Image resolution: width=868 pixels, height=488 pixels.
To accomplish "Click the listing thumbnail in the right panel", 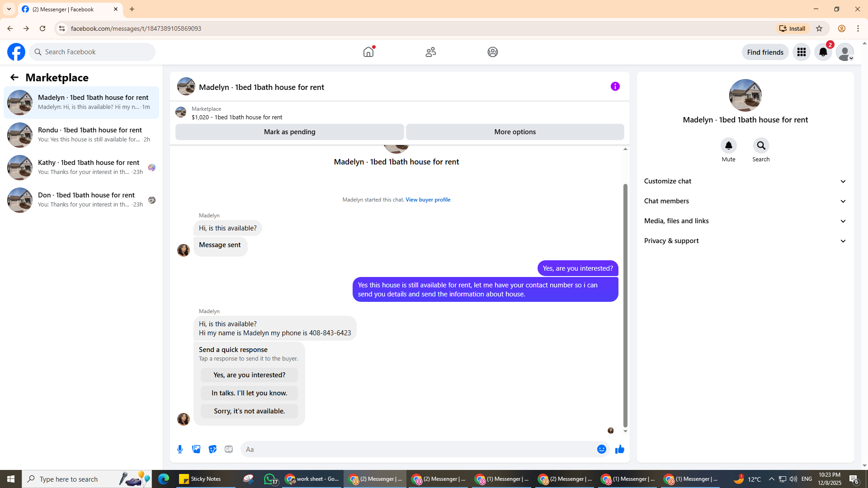I will (x=745, y=95).
